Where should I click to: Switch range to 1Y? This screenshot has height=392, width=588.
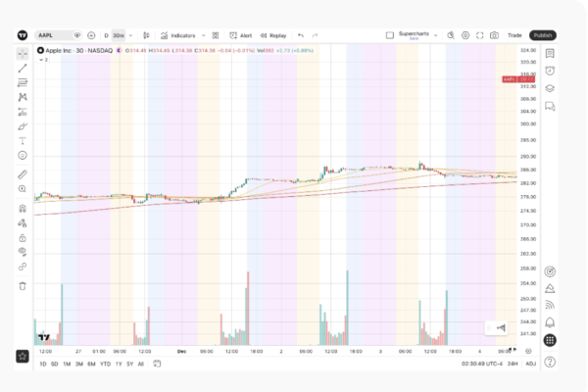click(119, 364)
